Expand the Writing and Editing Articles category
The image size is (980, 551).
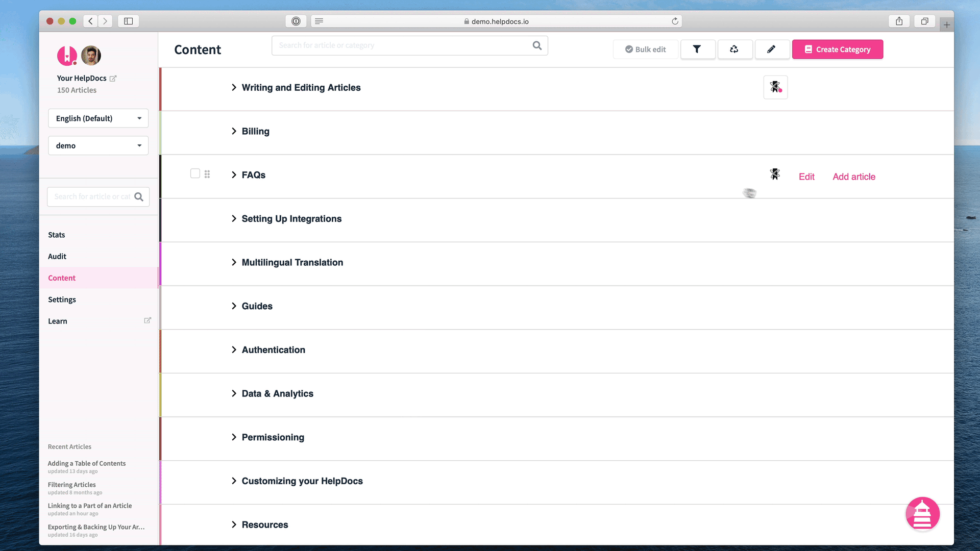tap(234, 88)
